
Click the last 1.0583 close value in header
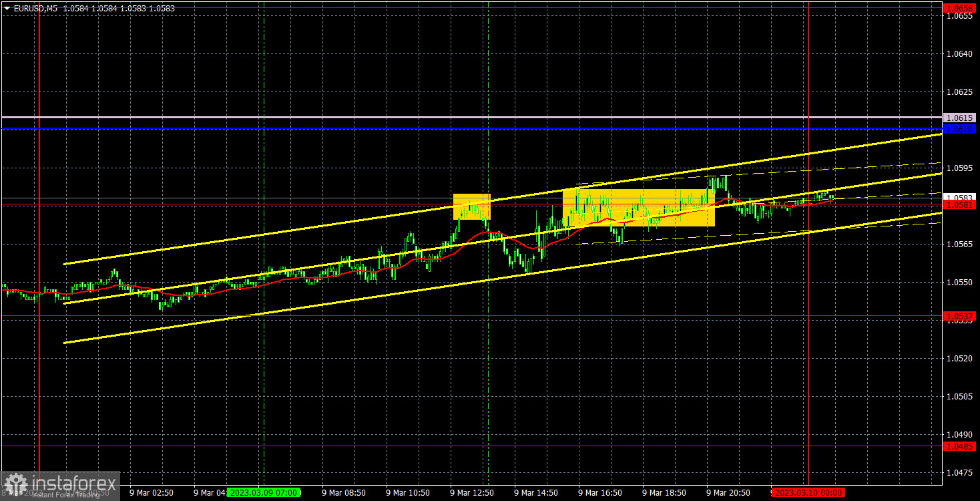pyautogui.click(x=162, y=9)
